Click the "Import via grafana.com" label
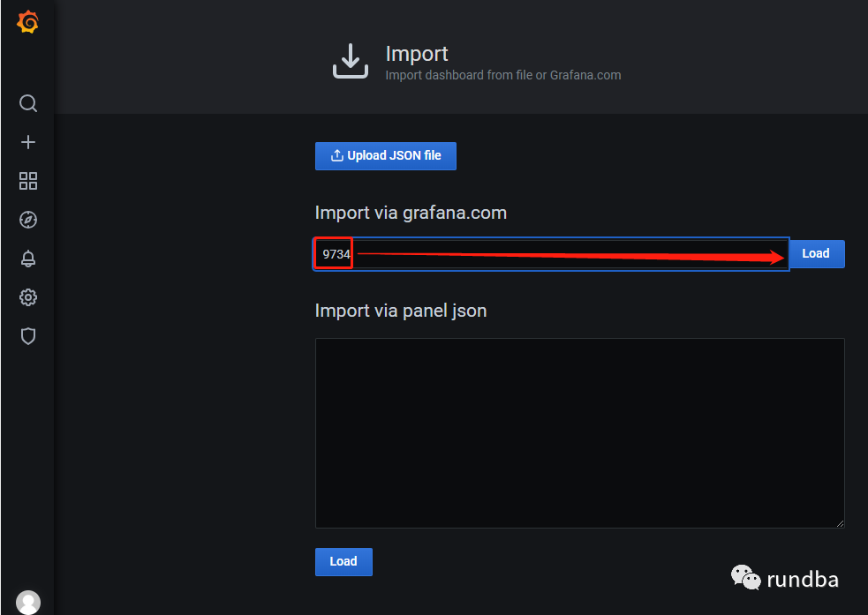 (x=411, y=213)
